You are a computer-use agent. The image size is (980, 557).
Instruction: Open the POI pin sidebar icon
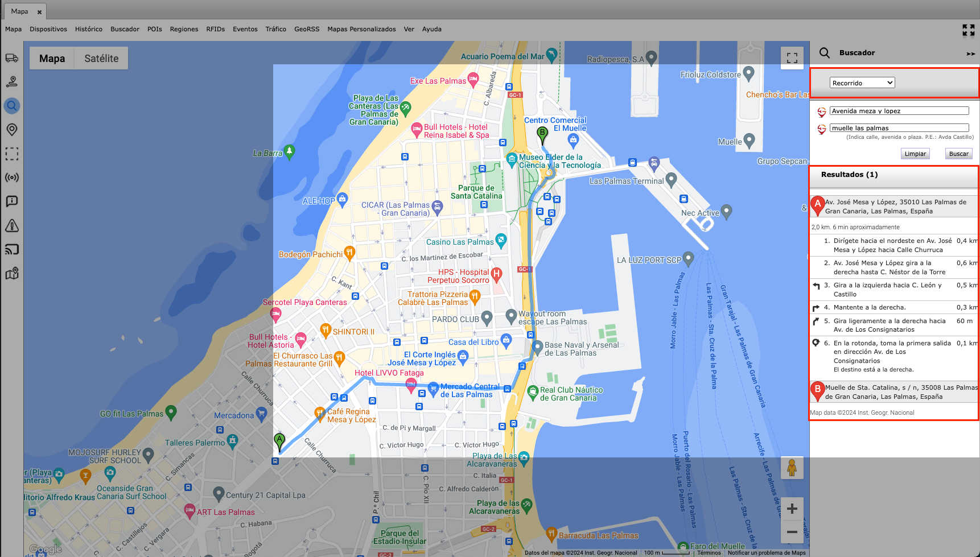(x=11, y=130)
